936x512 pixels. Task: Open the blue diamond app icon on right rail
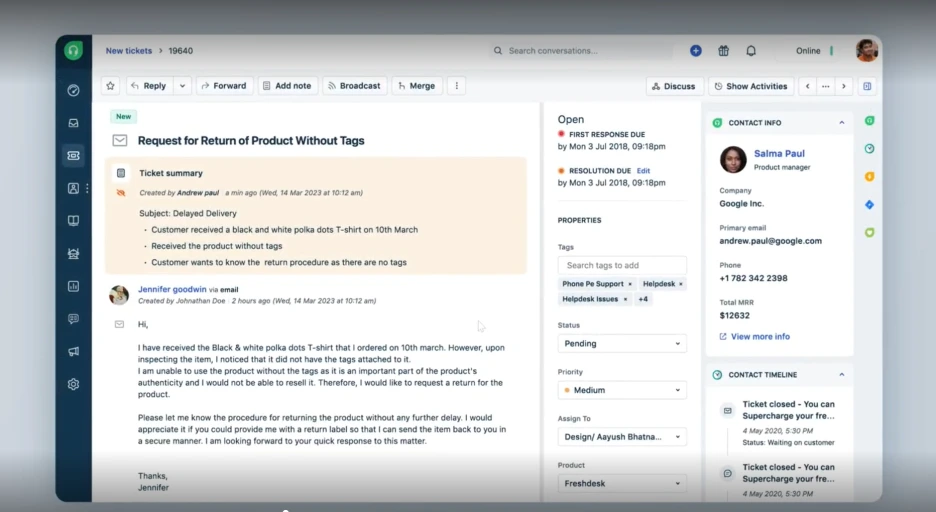click(x=870, y=205)
